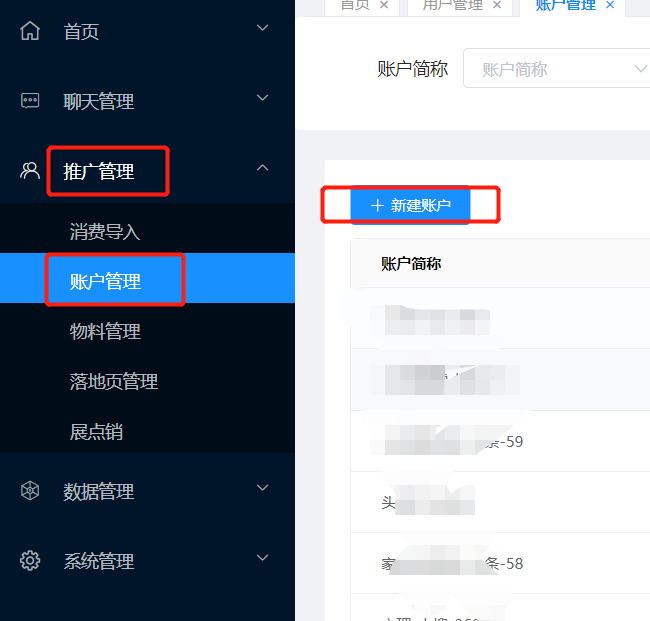The image size is (650, 621).
Task: Close the 用户管理 tab via X icon
Action: 497,5
